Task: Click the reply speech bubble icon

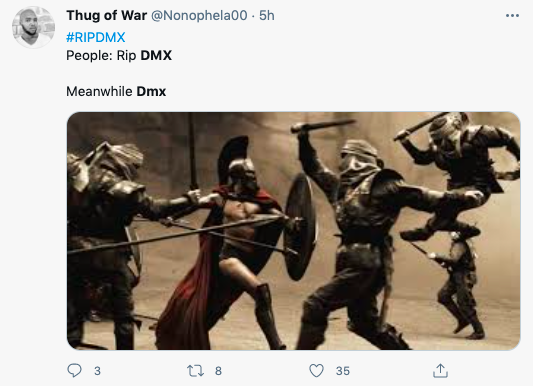Action: 74,370
